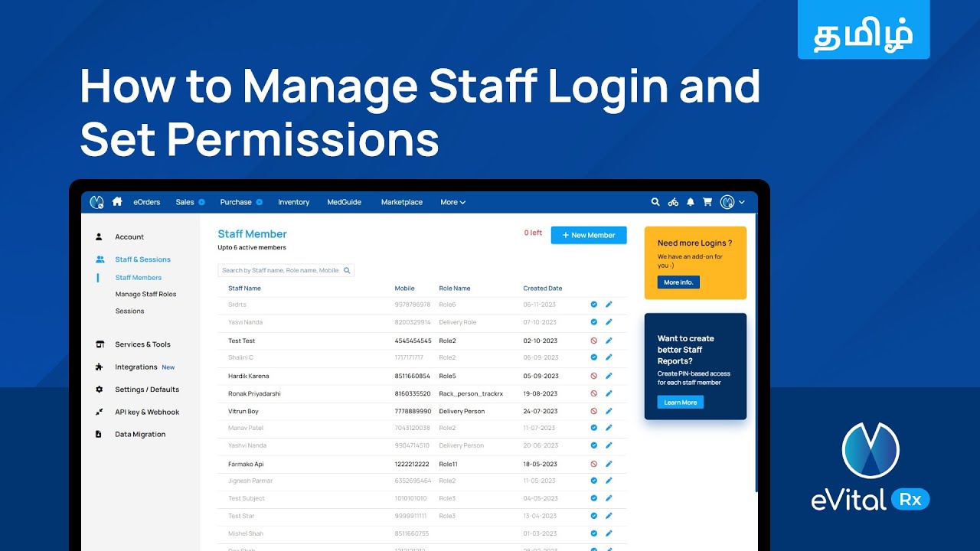Open Sessions in the sidebar
The height and width of the screenshot is (551, 980).
pos(130,311)
